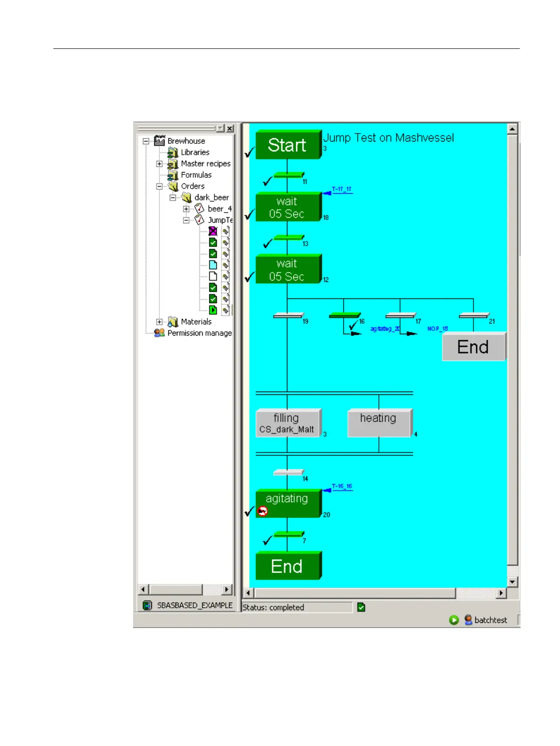Expand the Master recipes node
This screenshot has width=560, height=746.
coord(159,164)
